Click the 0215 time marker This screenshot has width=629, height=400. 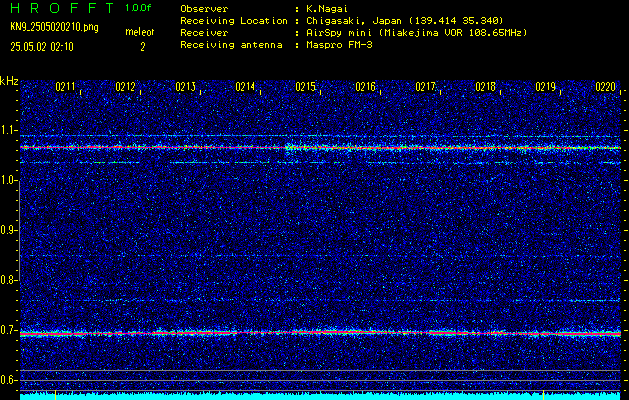(305, 87)
